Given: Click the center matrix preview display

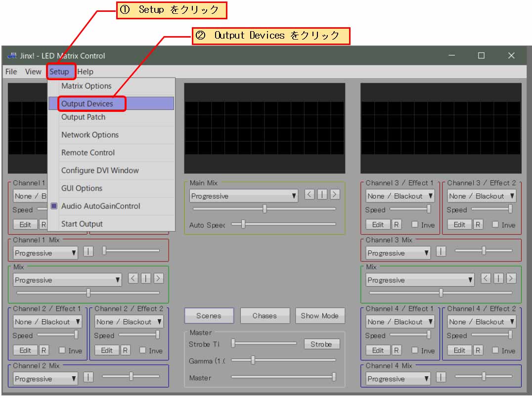Looking at the screenshot, I should 265,128.
